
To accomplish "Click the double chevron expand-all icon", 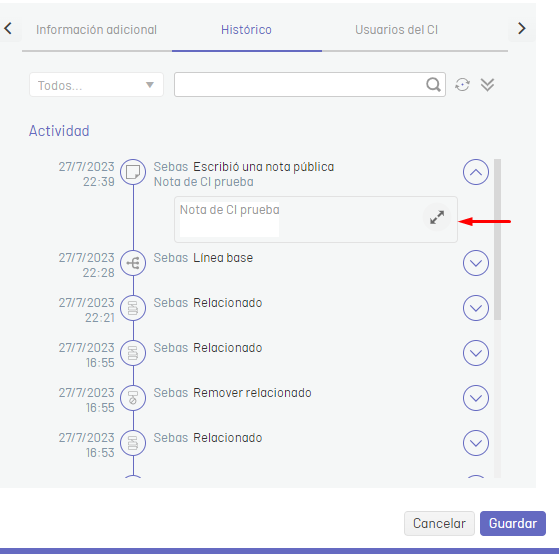I will (x=487, y=85).
